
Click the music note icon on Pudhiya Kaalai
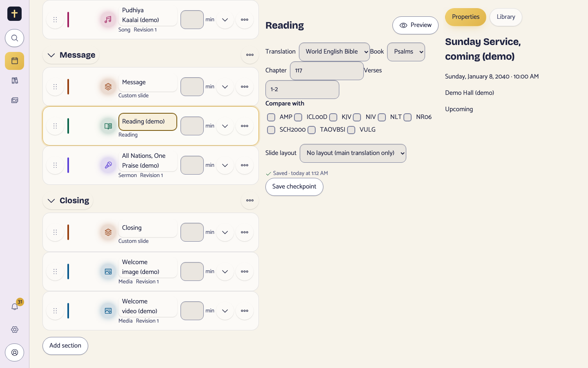tap(108, 20)
